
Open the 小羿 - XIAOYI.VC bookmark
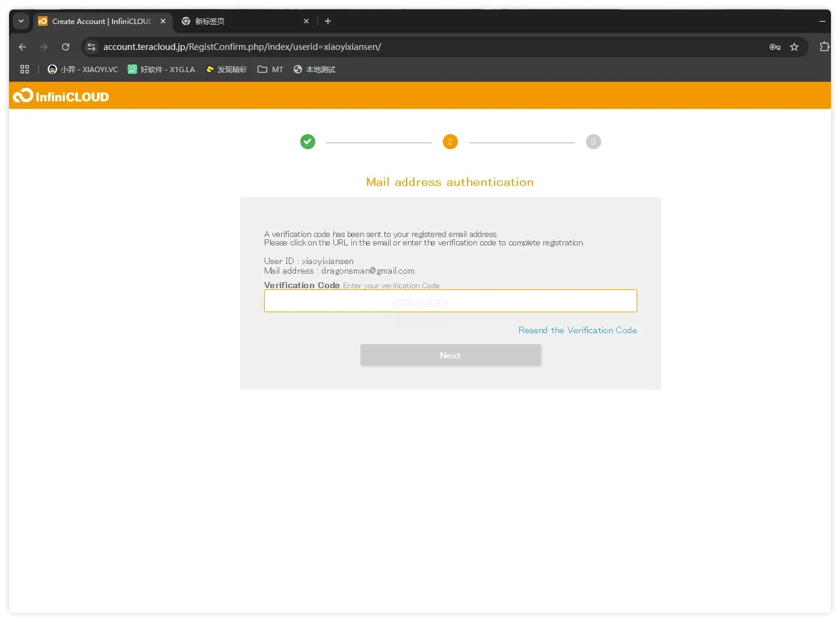pyautogui.click(x=83, y=69)
